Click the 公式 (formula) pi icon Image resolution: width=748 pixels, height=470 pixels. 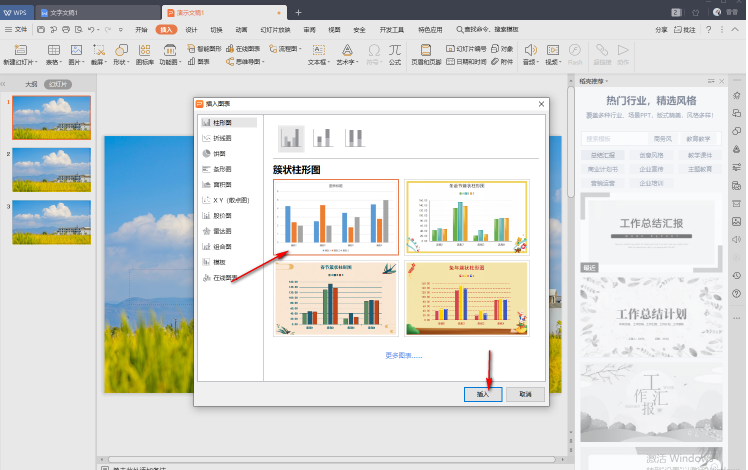395,49
